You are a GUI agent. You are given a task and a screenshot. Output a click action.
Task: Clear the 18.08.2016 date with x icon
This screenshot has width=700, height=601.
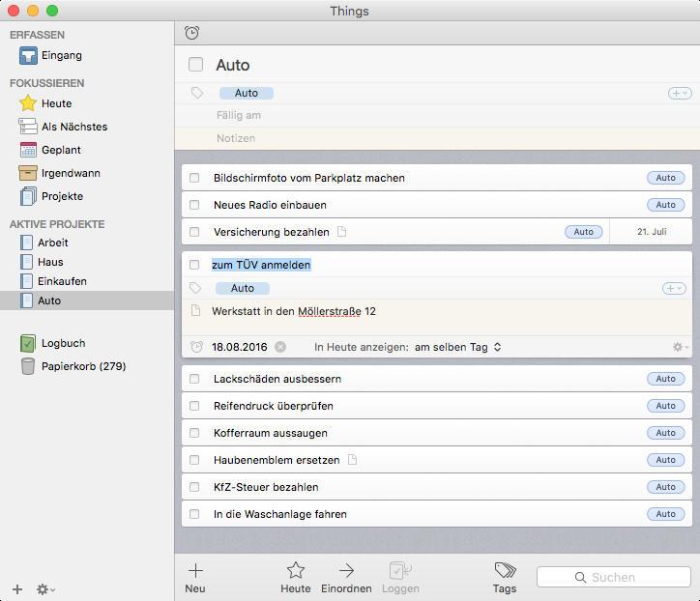pyautogui.click(x=280, y=347)
